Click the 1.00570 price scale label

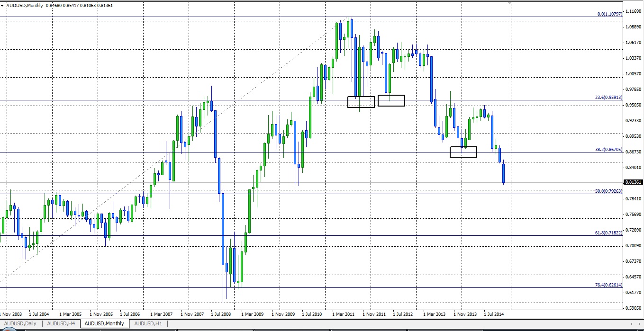(634, 73)
